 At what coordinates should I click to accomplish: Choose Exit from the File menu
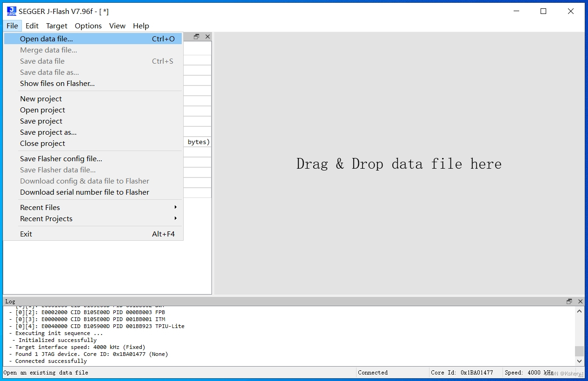[x=93, y=234]
